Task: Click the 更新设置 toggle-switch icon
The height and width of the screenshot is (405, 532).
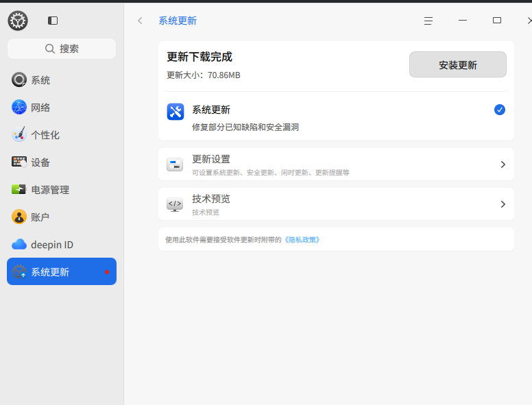Action: click(x=175, y=164)
